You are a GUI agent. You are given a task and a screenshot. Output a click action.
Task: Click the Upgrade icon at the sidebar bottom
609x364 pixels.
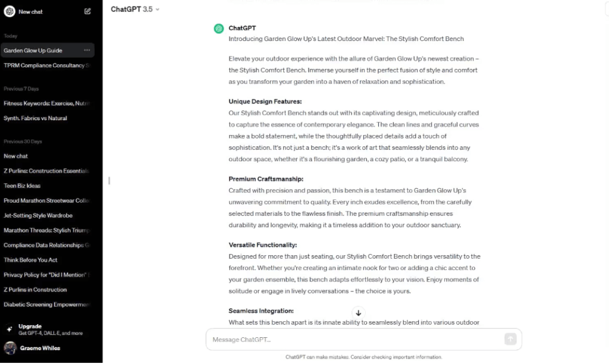pyautogui.click(x=11, y=328)
